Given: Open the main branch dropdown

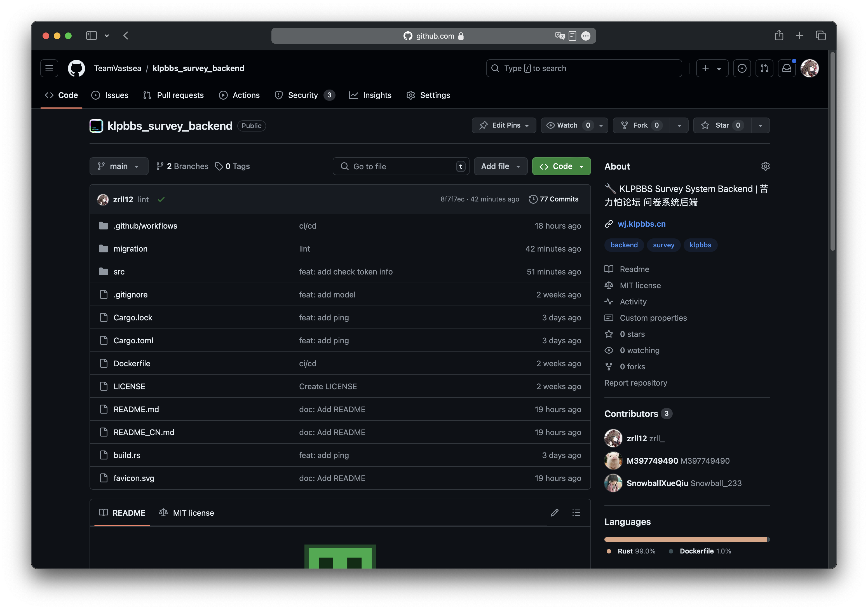Looking at the screenshot, I should coord(119,166).
